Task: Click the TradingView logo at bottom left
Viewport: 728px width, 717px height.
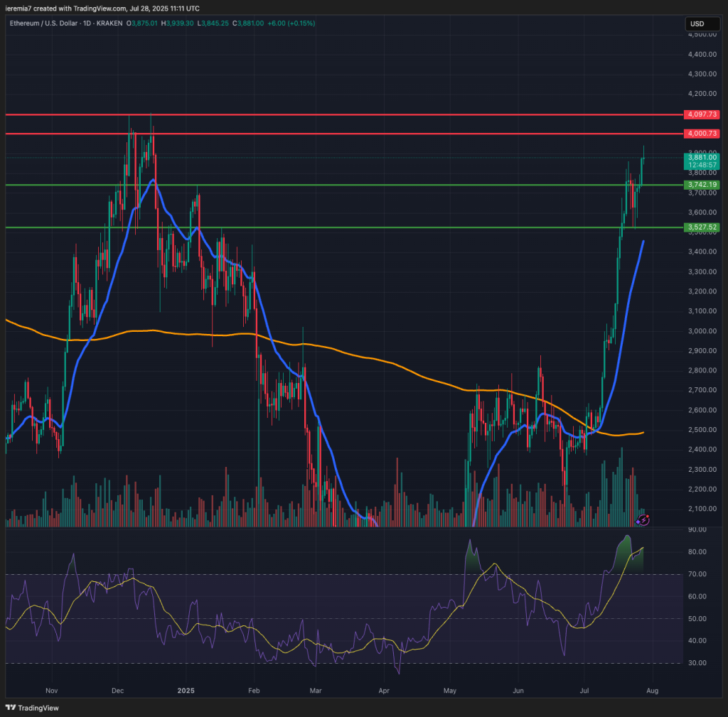Action: pyautogui.click(x=32, y=708)
